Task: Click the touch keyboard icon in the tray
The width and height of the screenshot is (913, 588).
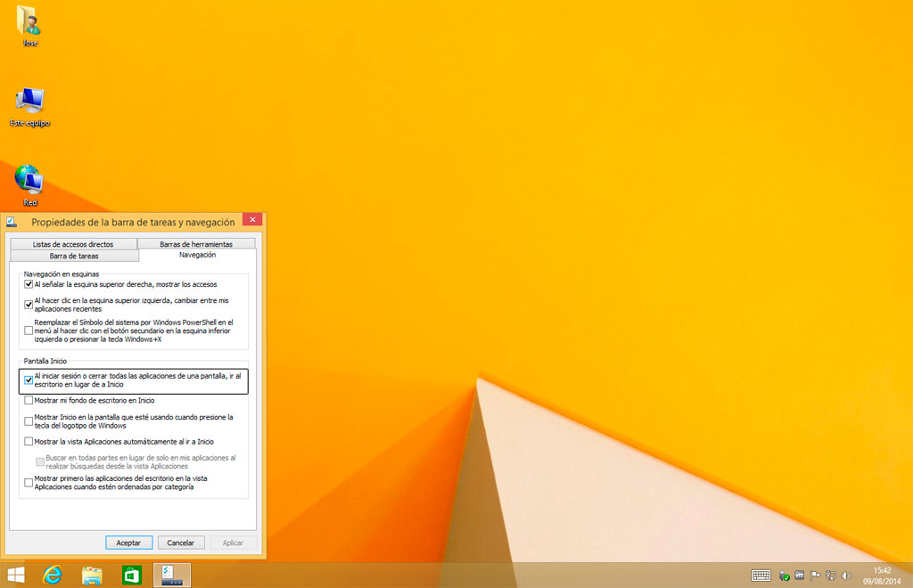Action: 761,576
